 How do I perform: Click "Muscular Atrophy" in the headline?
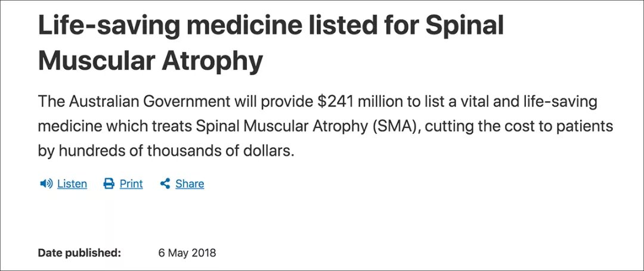[150, 61]
